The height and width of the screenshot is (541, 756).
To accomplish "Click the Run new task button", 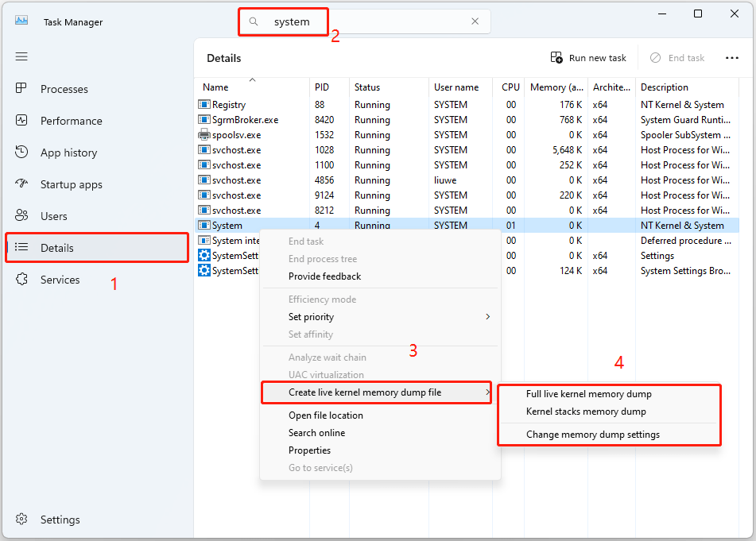I will point(588,57).
